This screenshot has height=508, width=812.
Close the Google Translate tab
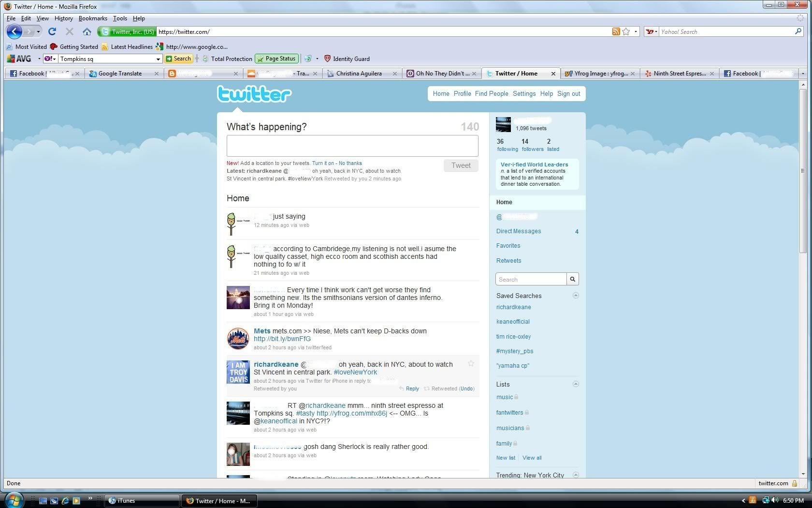pos(156,74)
